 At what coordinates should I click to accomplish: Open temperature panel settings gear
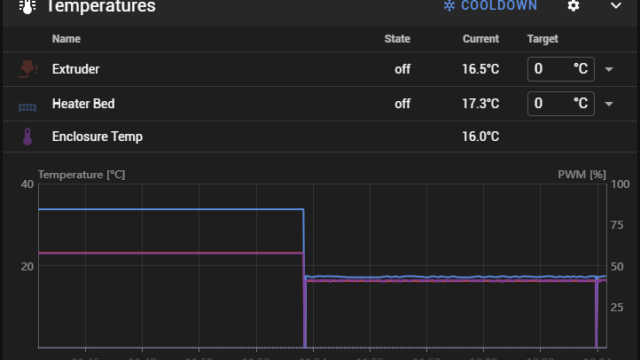[x=573, y=6]
